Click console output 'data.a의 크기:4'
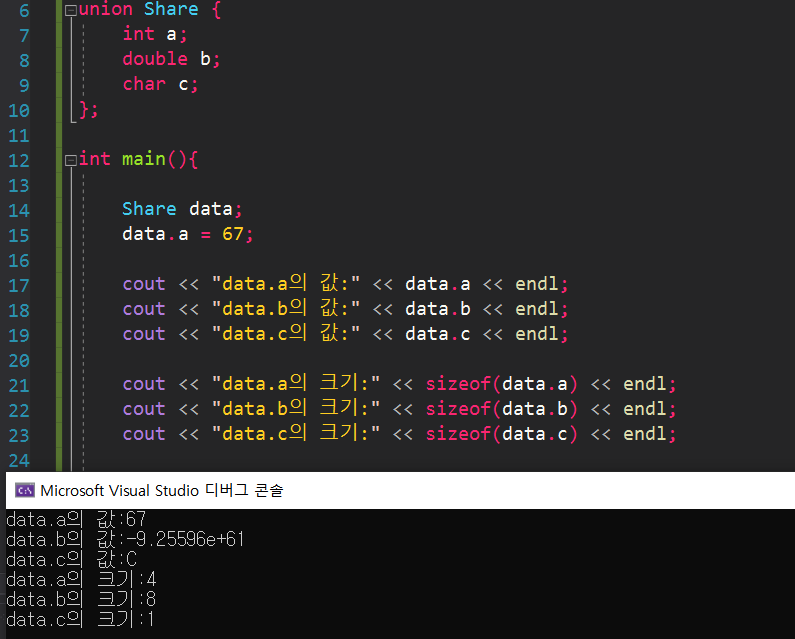 (81, 579)
